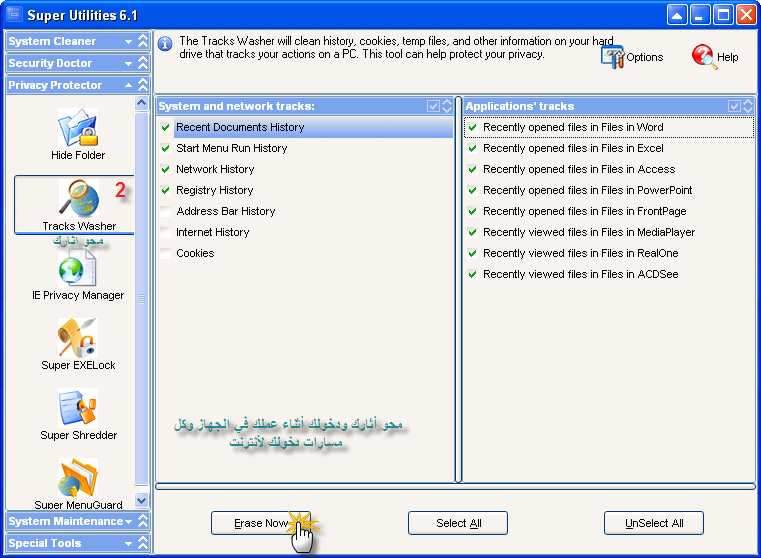Open the Hide Folder tool icon
Image resolution: width=761 pixels, height=558 pixels.
[78, 128]
